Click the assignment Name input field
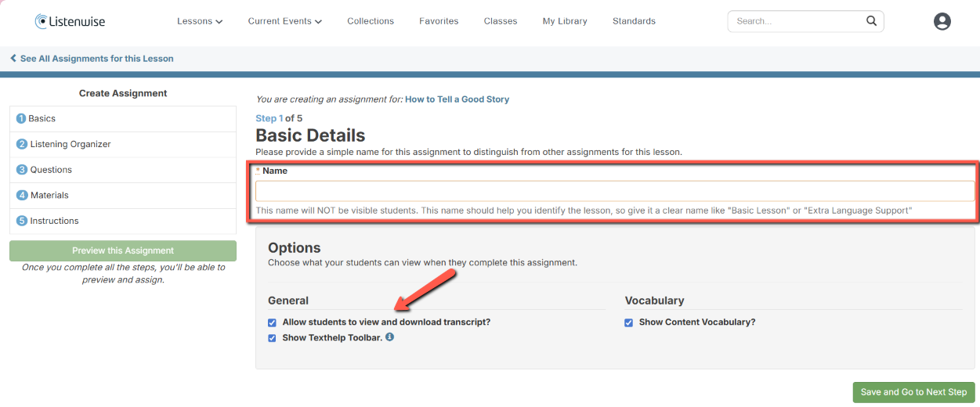Screen dimensions: 980x407 (614, 191)
